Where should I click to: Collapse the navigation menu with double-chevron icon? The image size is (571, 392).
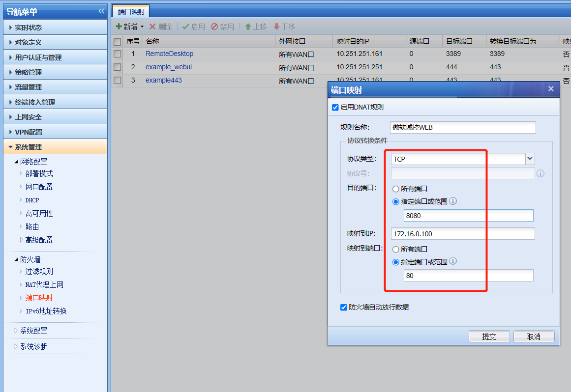click(101, 11)
